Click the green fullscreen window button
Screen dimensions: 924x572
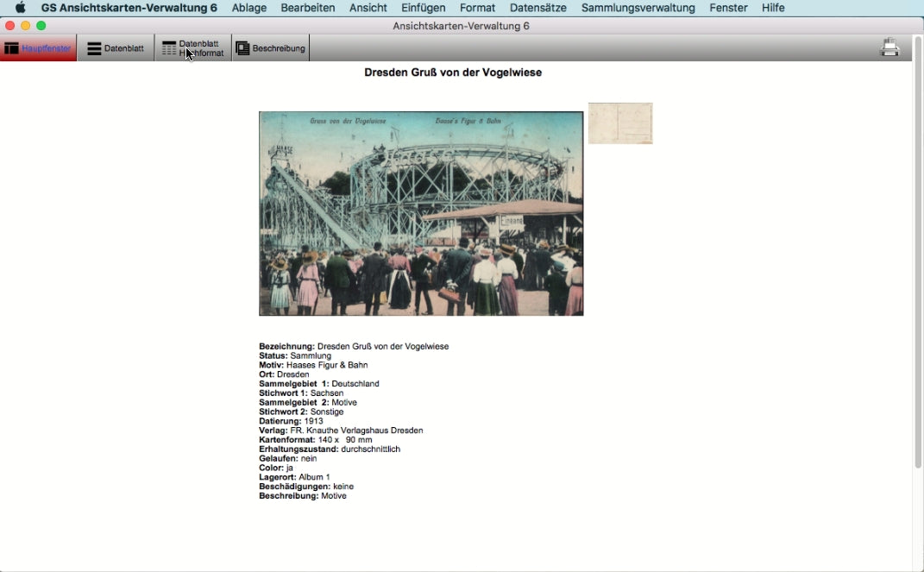[41, 26]
